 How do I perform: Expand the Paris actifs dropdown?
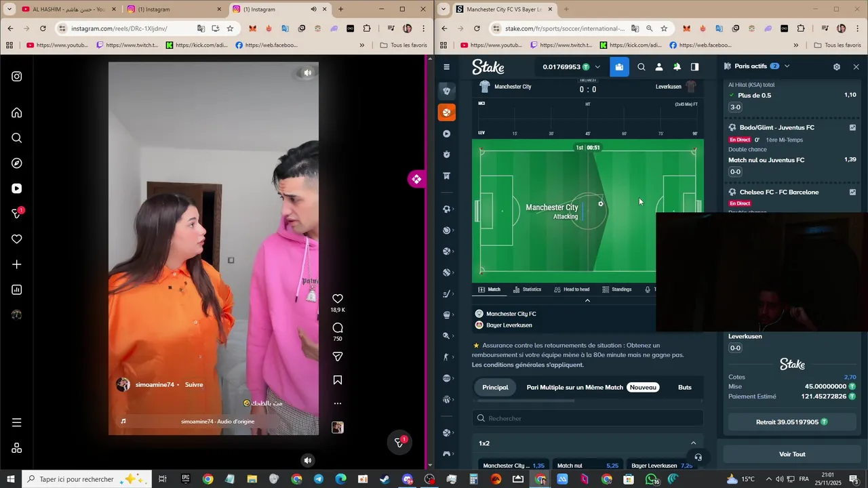tap(787, 66)
